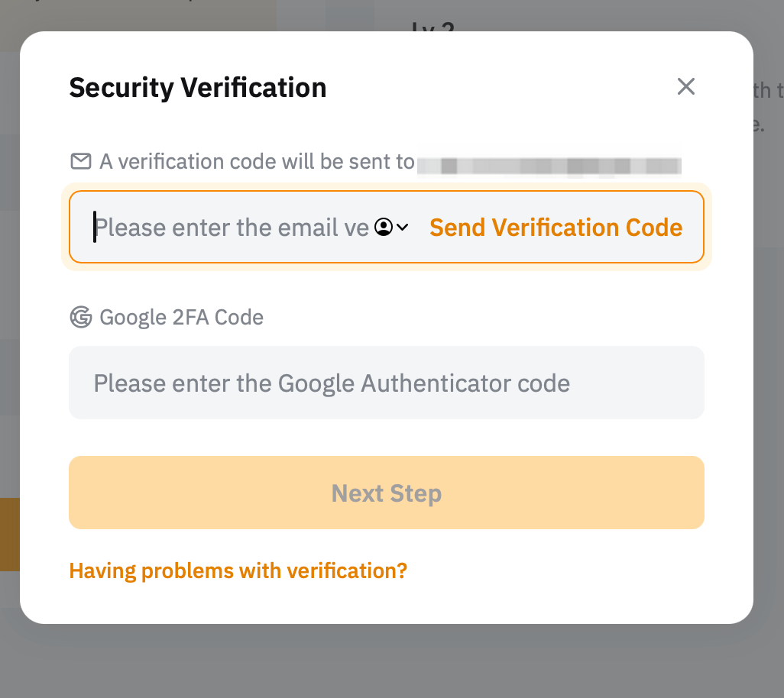Click the Security Verification heading
This screenshot has height=698, width=784.
[x=197, y=88]
